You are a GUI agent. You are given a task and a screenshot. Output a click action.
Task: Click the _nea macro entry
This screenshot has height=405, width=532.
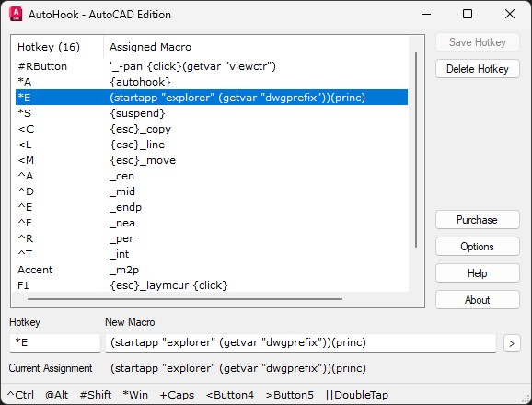(122, 223)
